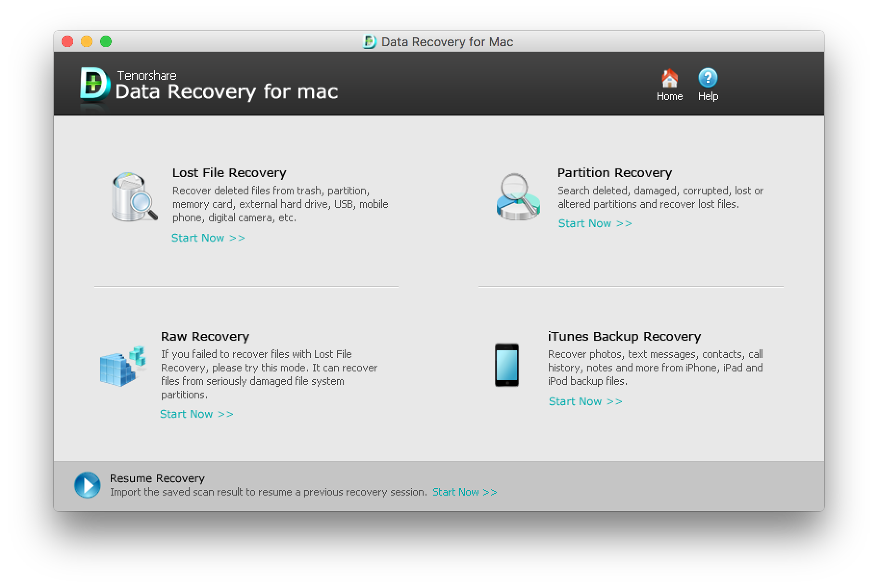This screenshot has height=588, width=878.
Task: Minimize the window with yellow button
Action: pos(87,42)
